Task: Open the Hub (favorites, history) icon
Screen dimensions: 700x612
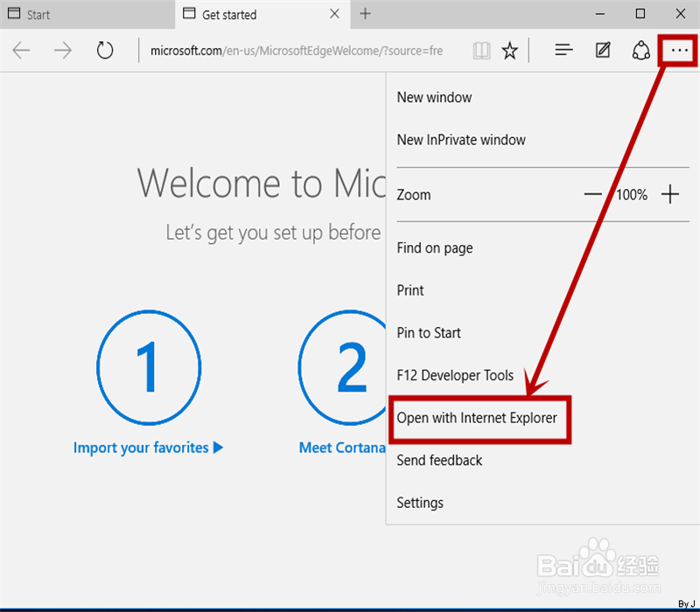Action: coord(563,50)
